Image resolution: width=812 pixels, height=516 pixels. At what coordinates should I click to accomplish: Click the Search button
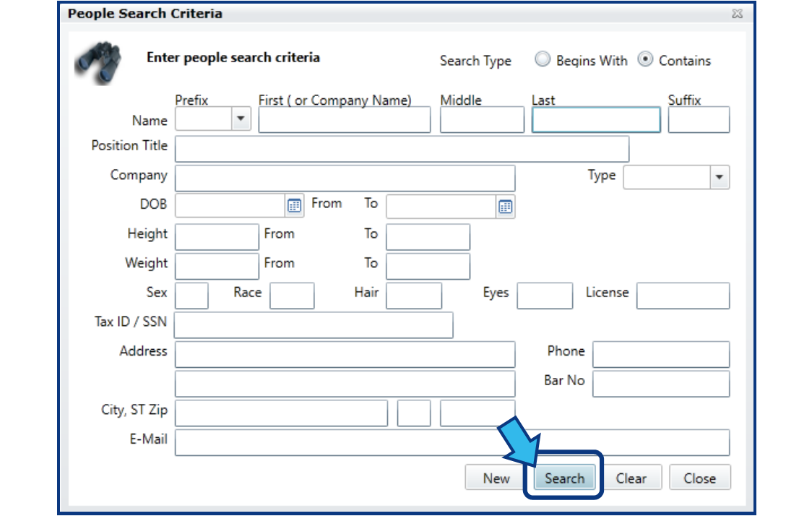pos(564,478)
